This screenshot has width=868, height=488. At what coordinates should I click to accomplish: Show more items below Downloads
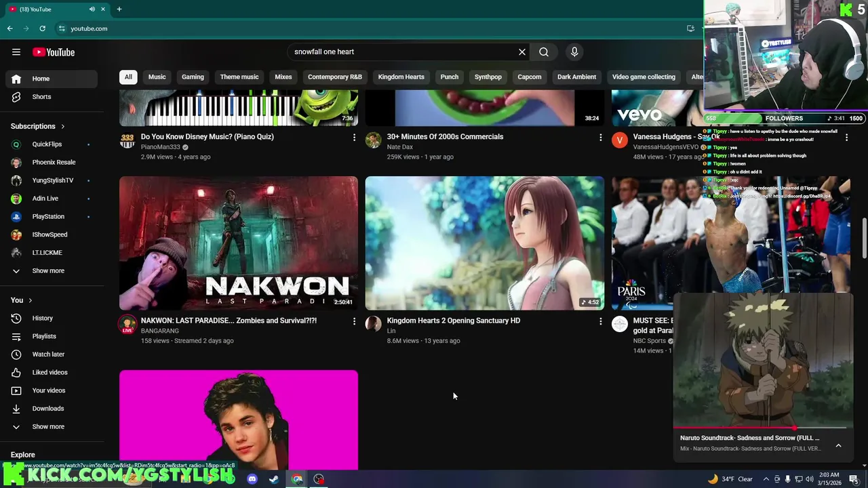click(52, 427)
